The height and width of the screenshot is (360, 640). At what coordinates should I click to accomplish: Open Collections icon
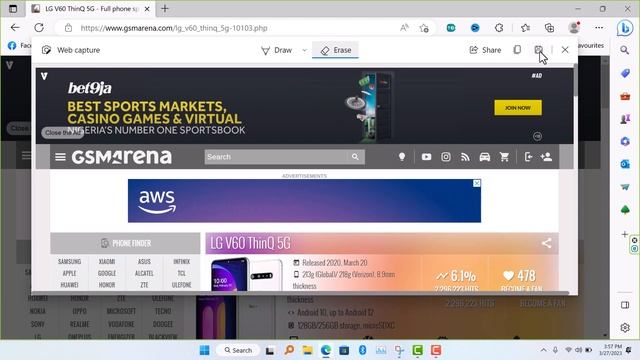pos(549,28)
